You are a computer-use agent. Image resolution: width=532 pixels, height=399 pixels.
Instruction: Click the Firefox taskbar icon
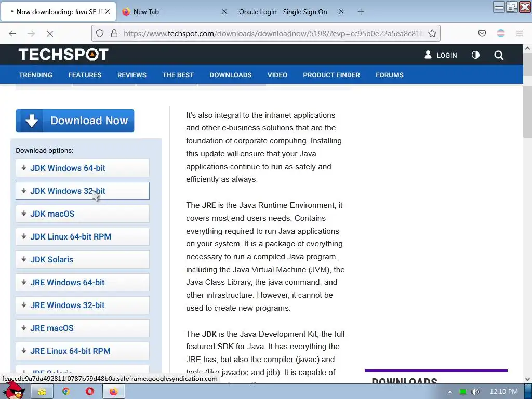point(114,392)
